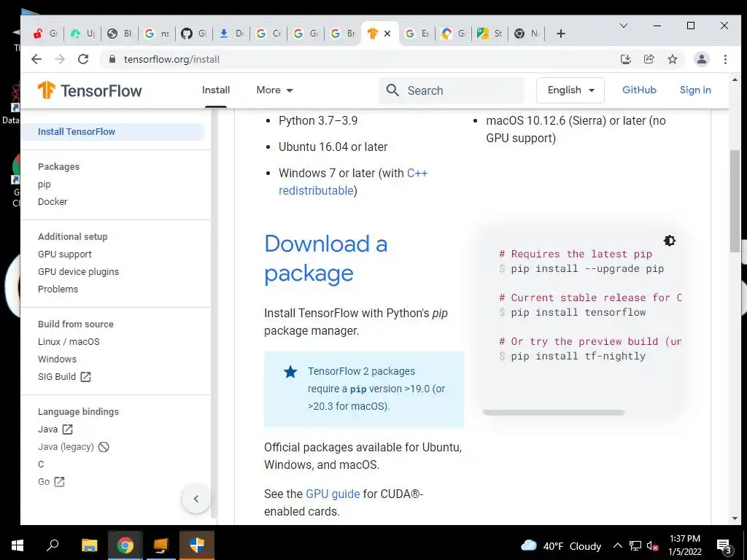
Task: Click the code block horizontal scrollbar
Action: point(553,413)
